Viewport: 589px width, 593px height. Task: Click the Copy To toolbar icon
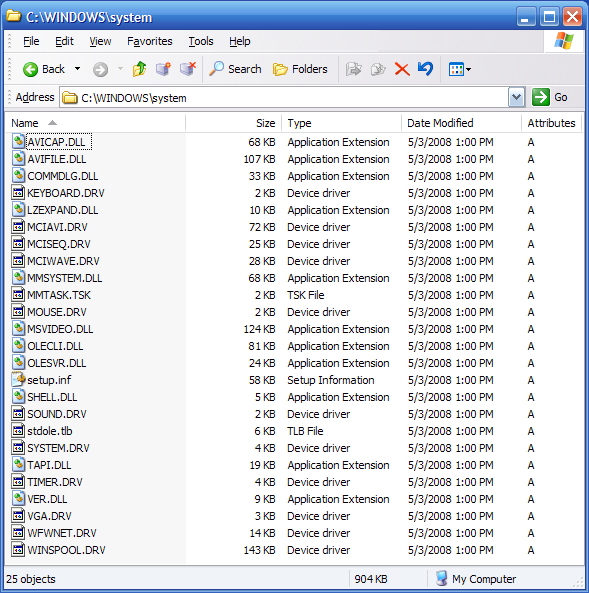coord(378,69)
